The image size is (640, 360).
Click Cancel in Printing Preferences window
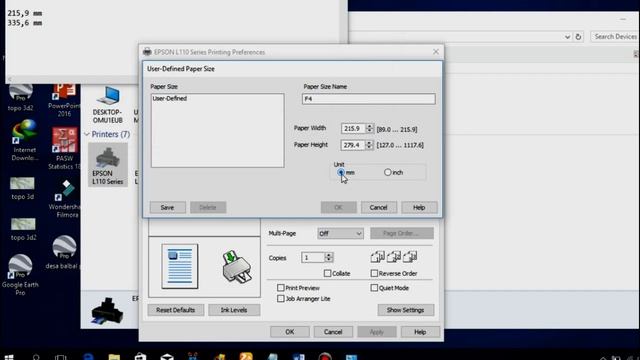point(333,332)
